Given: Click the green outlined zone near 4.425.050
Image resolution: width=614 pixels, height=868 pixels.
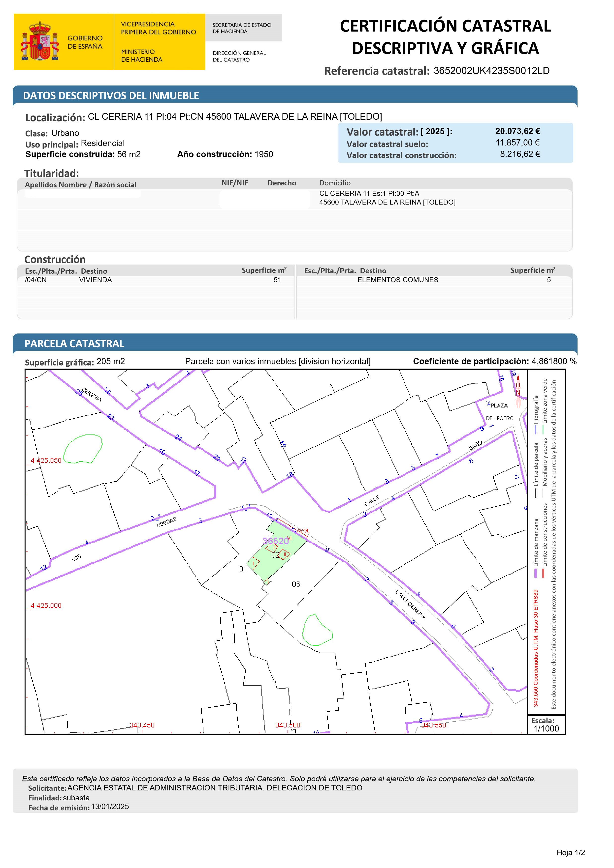Looking at the screenshot, I should pyautogui.click(x=83, y=449).
